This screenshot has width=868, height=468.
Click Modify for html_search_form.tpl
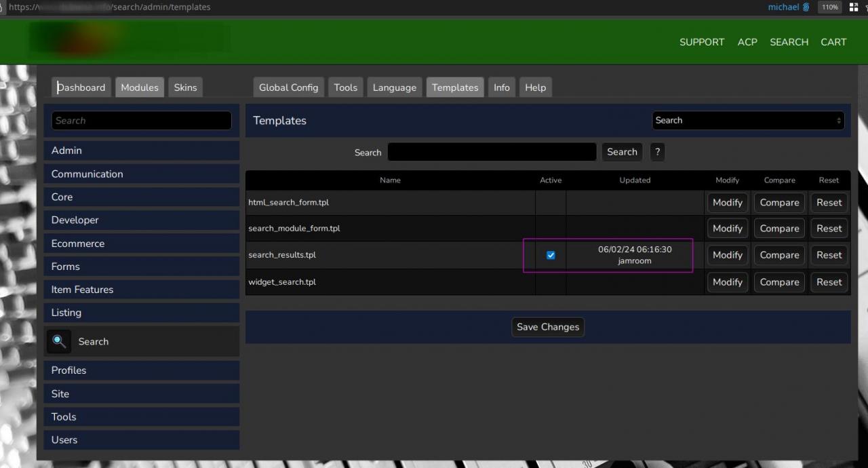(x=727, y=203)
